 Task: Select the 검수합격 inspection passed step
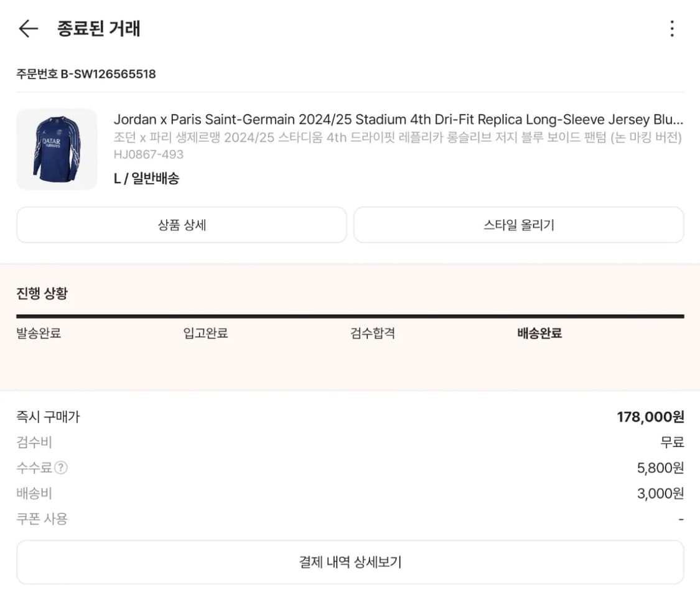(x=371, y=333)
